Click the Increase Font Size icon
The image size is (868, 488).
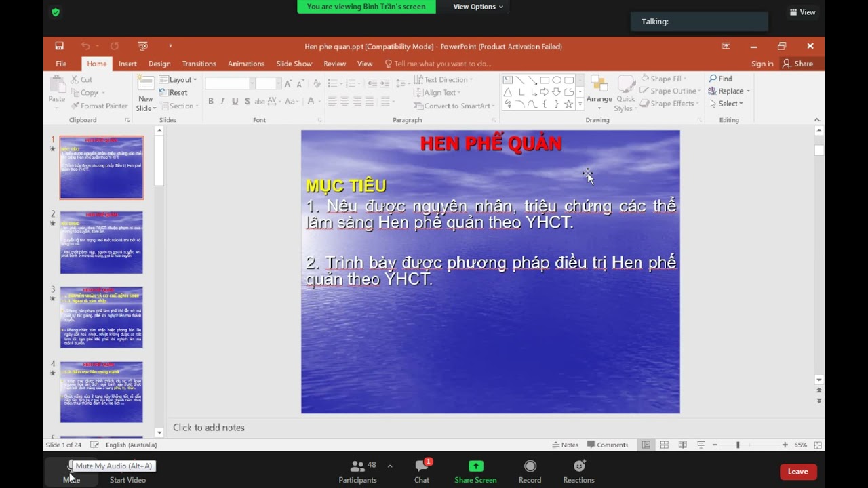coord(288,83)
